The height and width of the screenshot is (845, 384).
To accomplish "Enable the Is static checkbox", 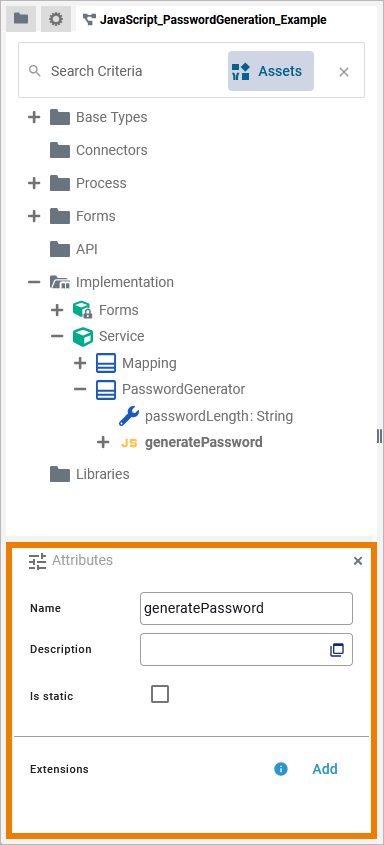I will (160, 694).
